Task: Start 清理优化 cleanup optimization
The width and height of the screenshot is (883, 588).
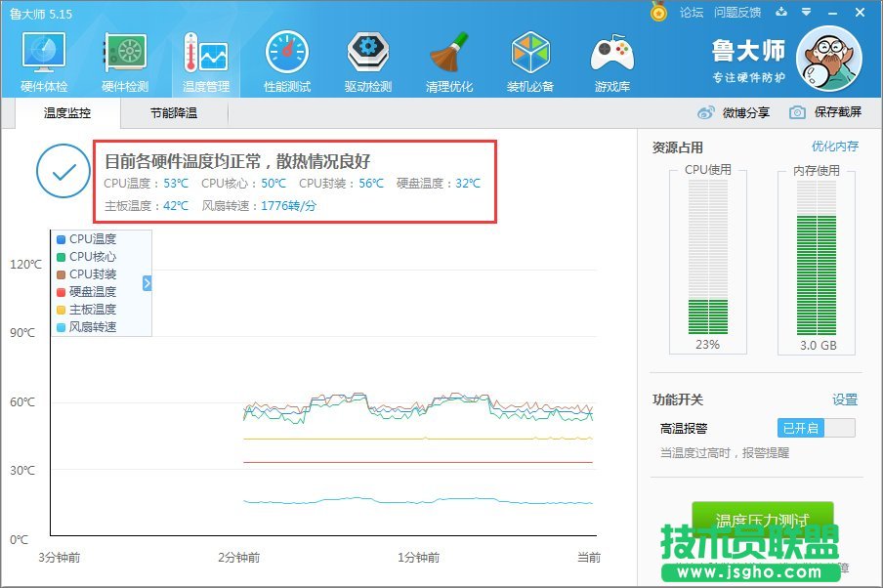Action: (446, 59)
